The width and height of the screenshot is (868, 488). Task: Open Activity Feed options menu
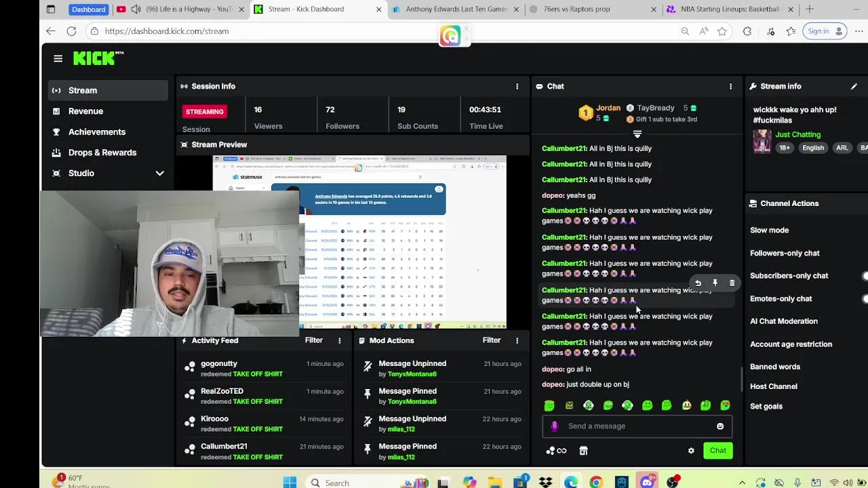click(339, 340)
